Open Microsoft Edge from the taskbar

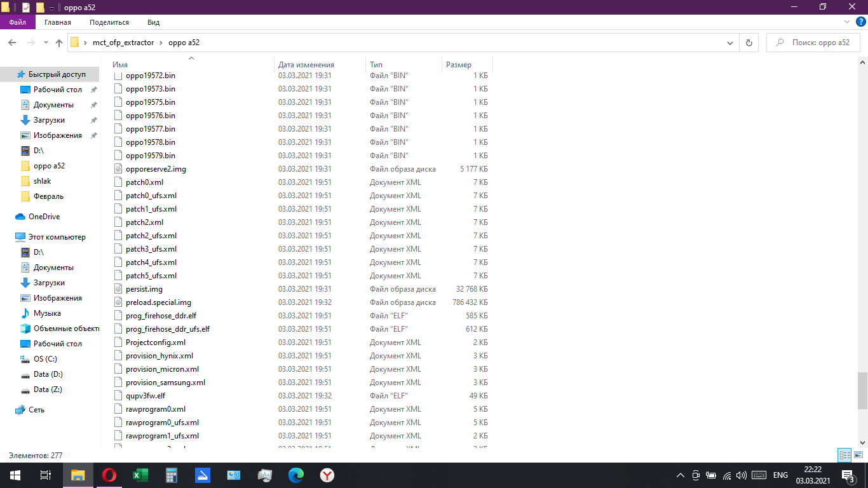pyautogui.click(x=295, y=475)
